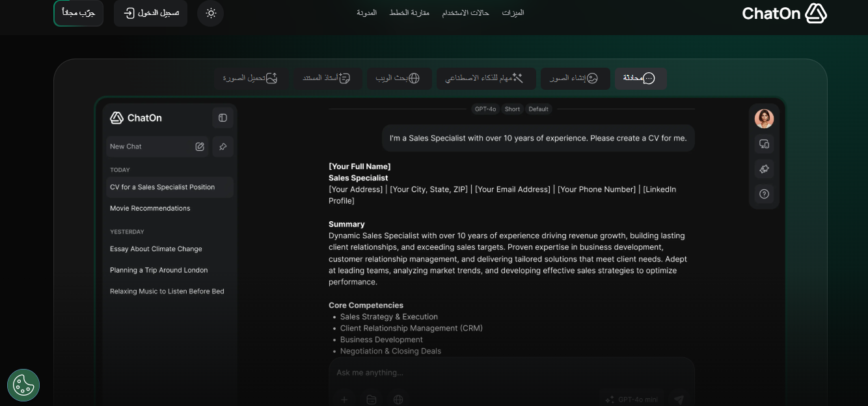The width and height of the screenshot is (868, 406).
Task: Click the Ask me anything input field
Action: pyautogui.click(x=511, y=373)
